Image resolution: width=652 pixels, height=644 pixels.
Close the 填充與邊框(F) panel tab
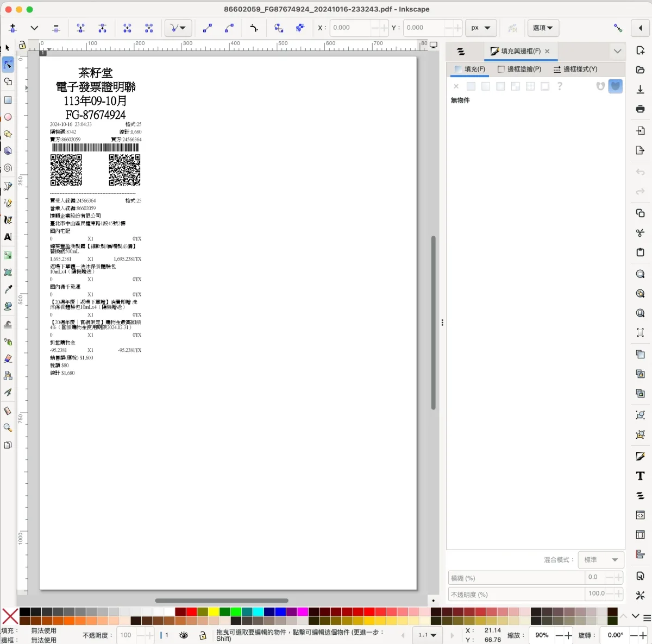coord(547,51)
